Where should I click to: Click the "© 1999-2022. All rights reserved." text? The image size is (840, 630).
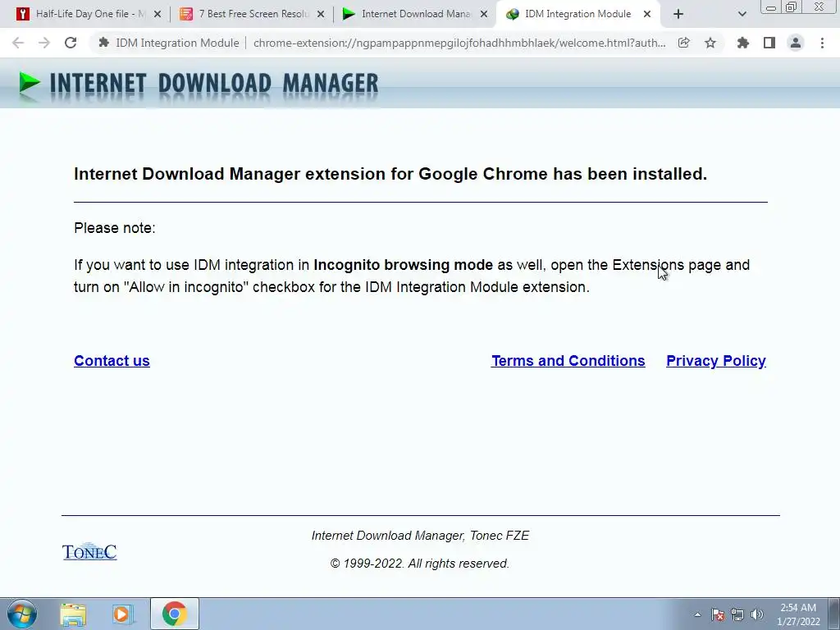(420, 564)
